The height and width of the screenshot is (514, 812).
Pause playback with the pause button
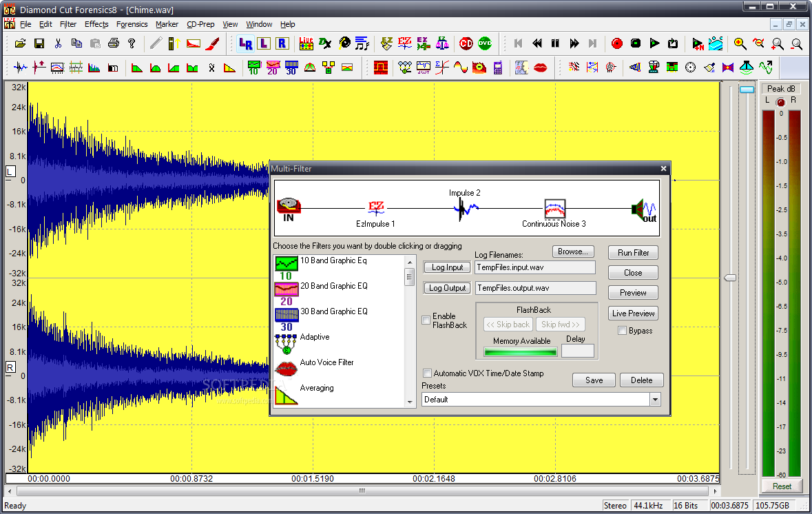tap(555, 43)
